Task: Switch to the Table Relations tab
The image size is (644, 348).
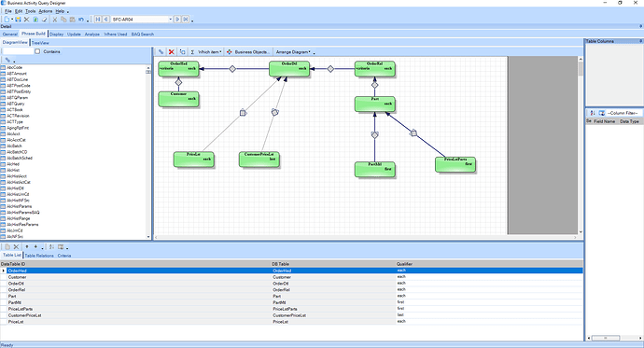Action: coord(39,256)
